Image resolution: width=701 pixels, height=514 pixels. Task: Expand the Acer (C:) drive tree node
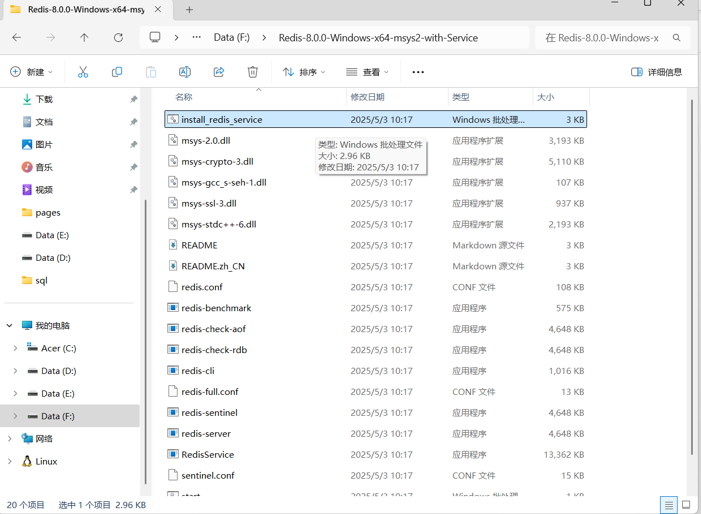[x=15, y=348]
